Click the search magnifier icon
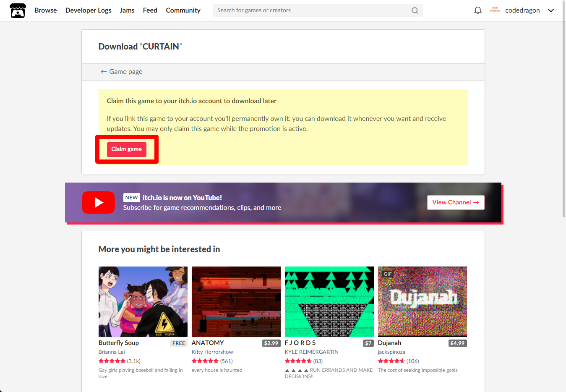 point(415,10)
